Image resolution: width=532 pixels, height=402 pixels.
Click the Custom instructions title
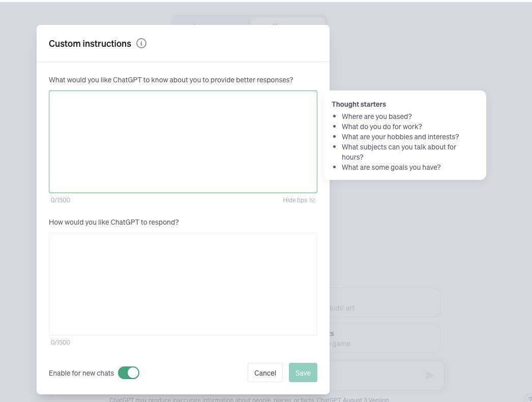click(x=90, y=44)
